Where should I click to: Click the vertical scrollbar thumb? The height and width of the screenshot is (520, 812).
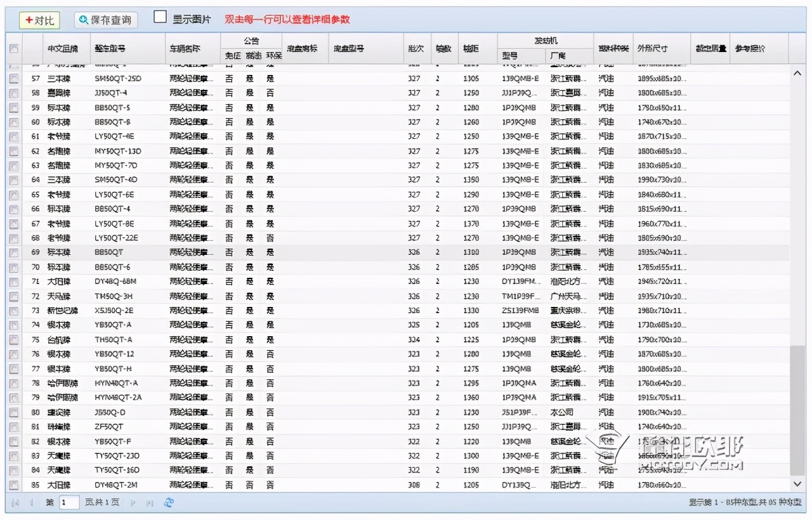click(x=797, y=410)
